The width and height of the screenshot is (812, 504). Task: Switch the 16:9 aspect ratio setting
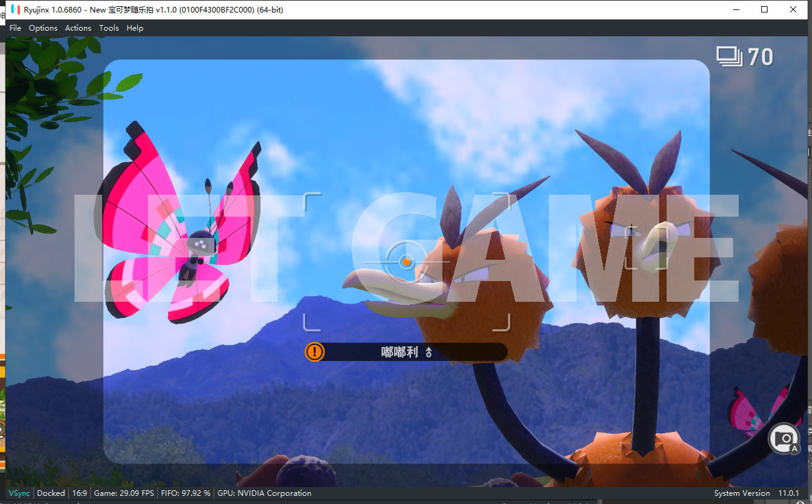pyautogui.click(x=80, y=493)
